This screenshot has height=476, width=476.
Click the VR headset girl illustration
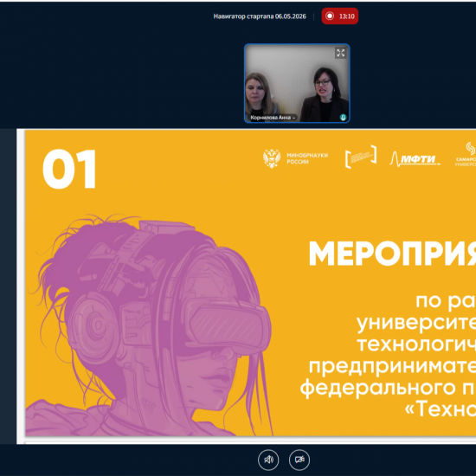click(150, 325)
